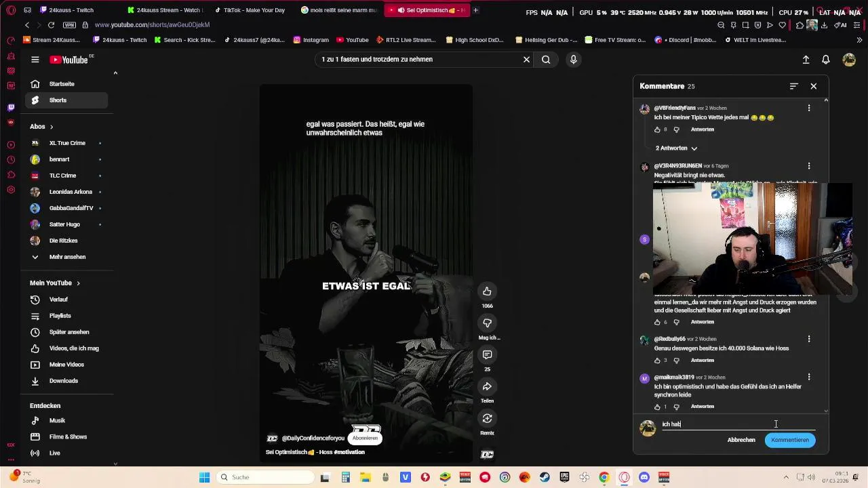
Task: Open the Abos section chevron
Action: point(51,127)
